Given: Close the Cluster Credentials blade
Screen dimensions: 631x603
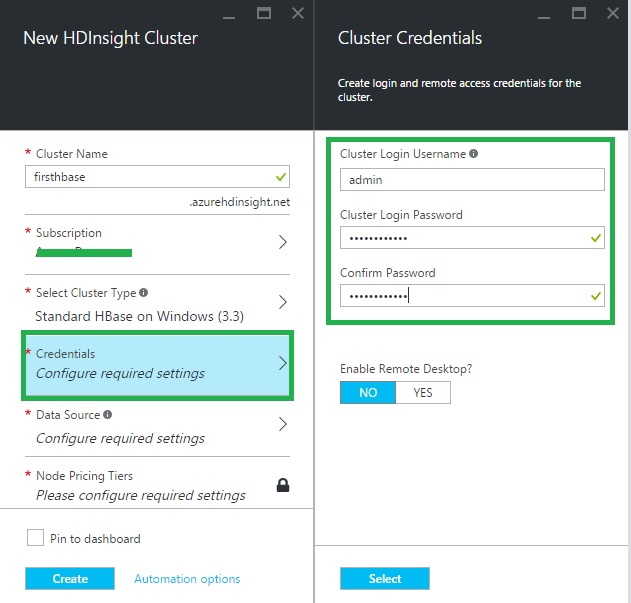Looking at the screenshot, I should (612, 13).
